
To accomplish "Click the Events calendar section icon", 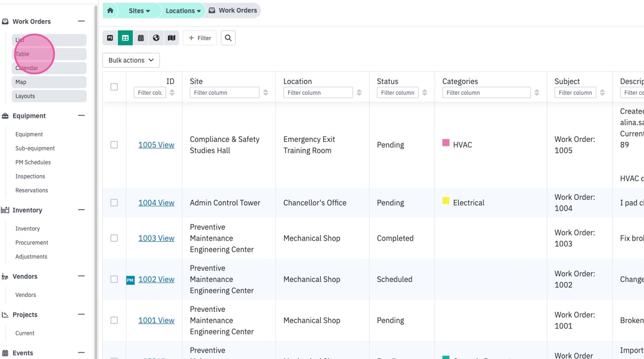I will coord(5,353).
